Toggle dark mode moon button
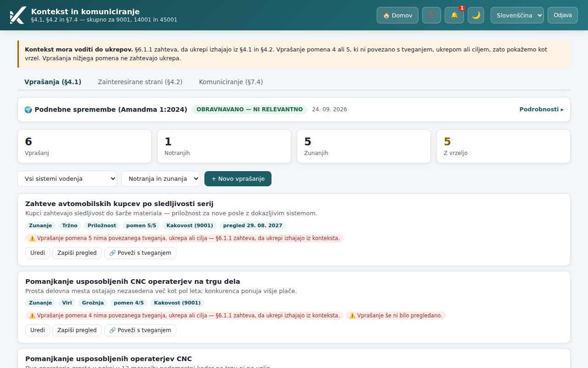Image resolution: width=588 pixels, height=368 pixels. tap(476, 15)
